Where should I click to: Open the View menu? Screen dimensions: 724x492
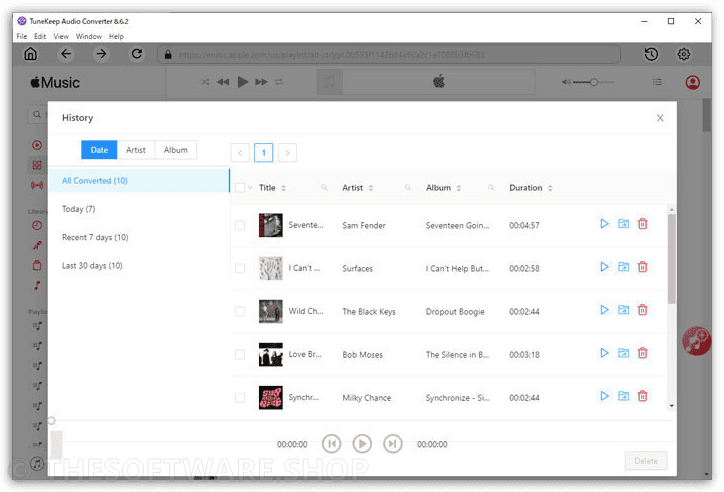[x=61, y=36]
